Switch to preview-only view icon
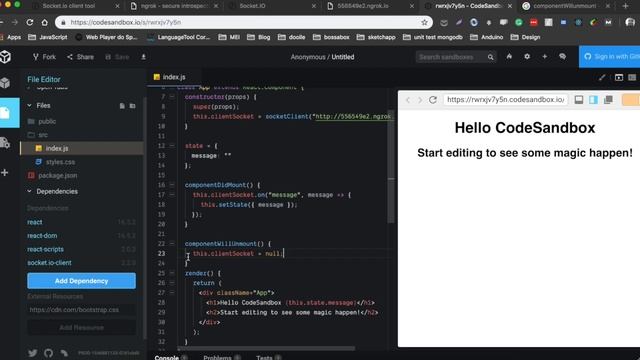The height and width of the screenshot is (360, 640). point(632,78)
